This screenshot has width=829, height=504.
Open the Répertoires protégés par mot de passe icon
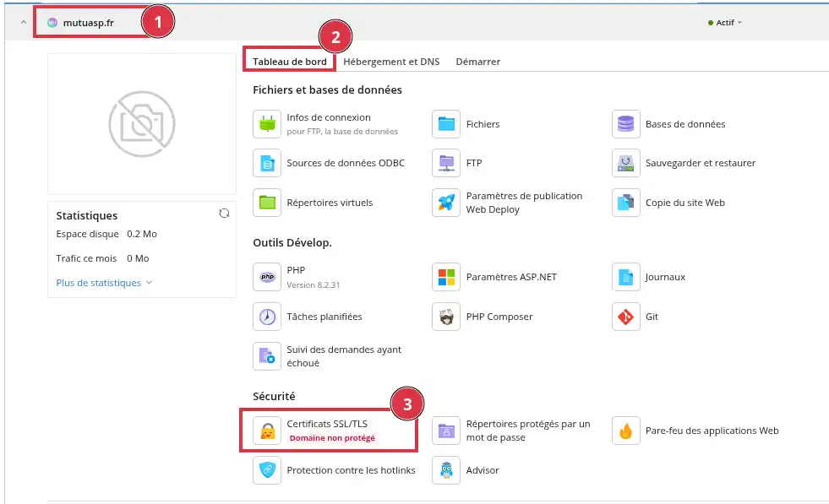click(x=446, y=431)
